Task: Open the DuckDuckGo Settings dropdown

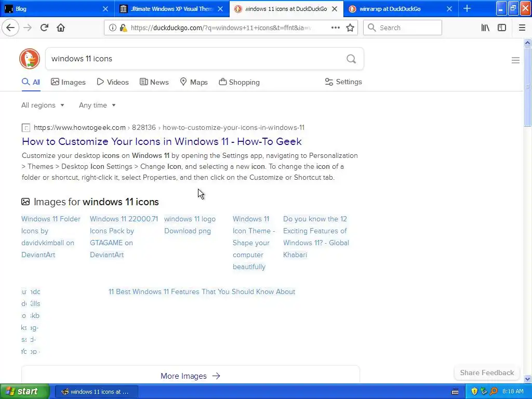Action: pos(343,82)
